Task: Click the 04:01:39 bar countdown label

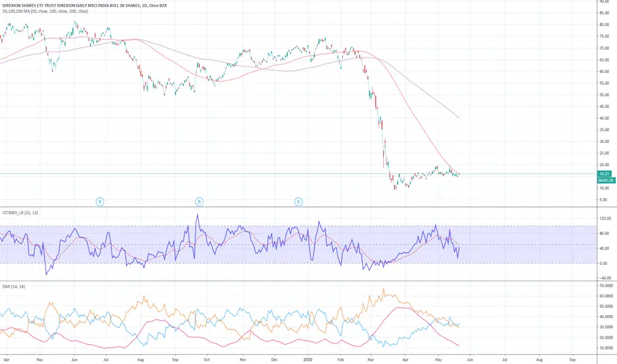Action: 606,180
